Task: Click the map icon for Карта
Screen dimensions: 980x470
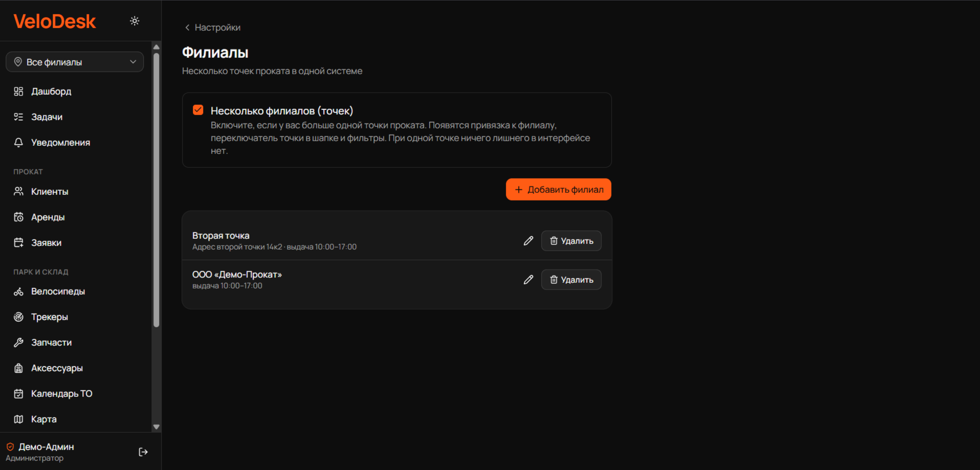Action: (18, 419)
